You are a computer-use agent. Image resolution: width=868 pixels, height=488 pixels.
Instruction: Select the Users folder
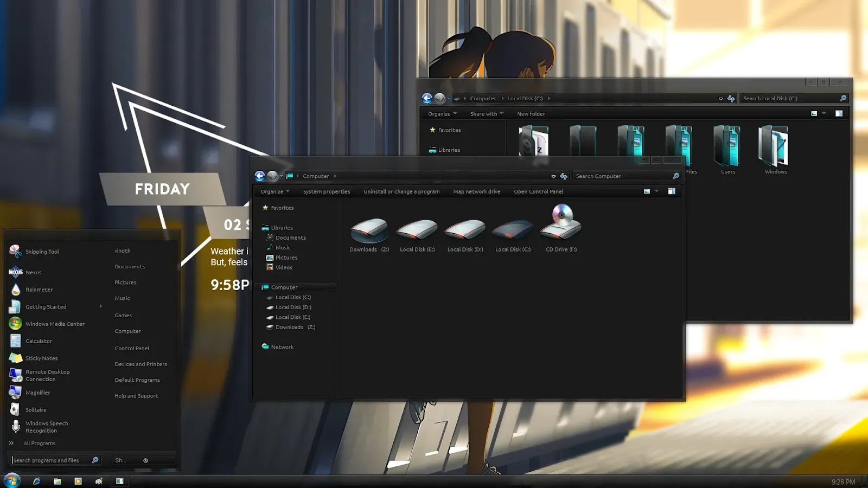tap(728, 150)
